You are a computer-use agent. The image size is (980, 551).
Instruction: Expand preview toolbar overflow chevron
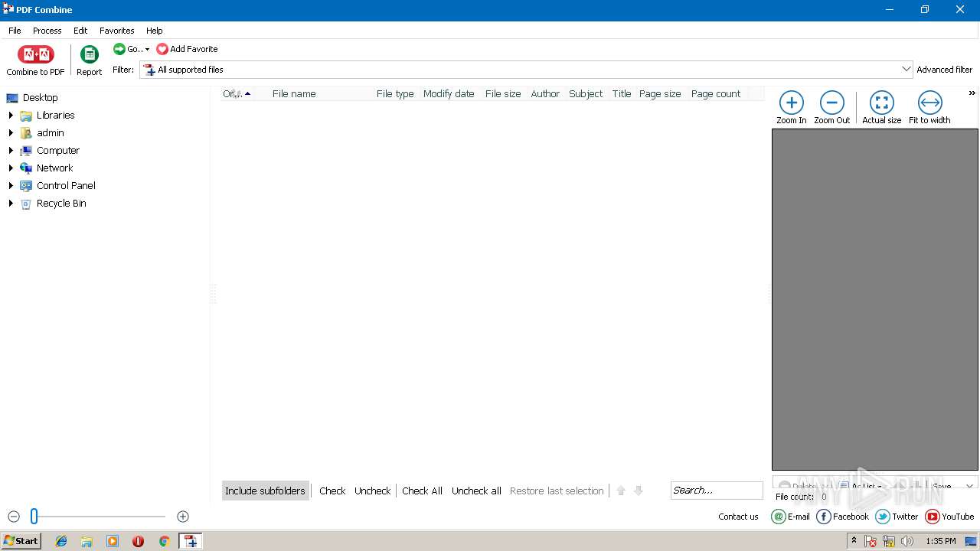pyautogui.click(x=972, y=93)
